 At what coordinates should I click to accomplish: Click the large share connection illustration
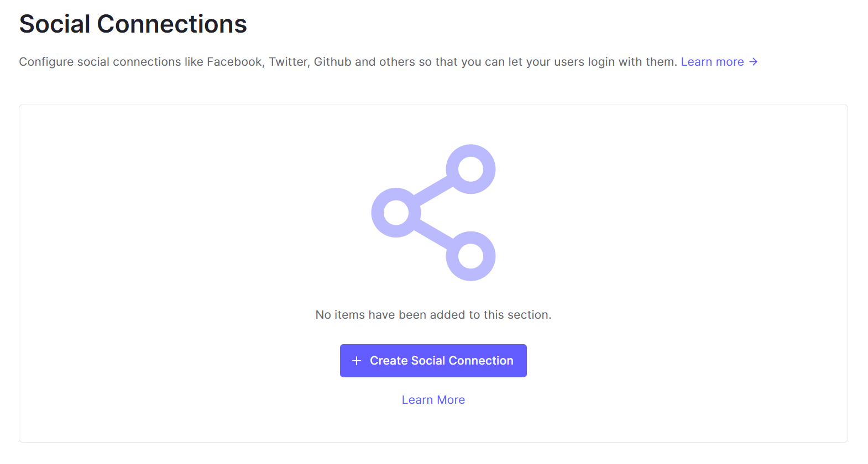433,213
